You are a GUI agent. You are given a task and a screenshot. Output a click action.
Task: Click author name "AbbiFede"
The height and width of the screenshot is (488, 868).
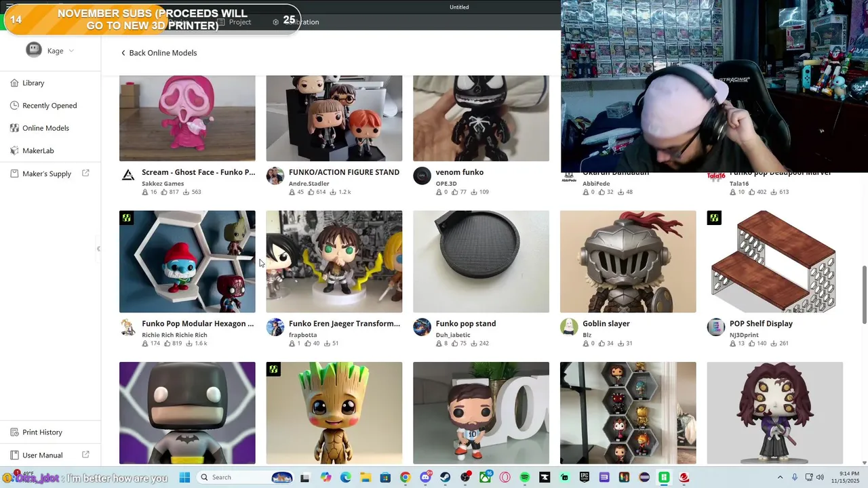[x=596, y=184]
